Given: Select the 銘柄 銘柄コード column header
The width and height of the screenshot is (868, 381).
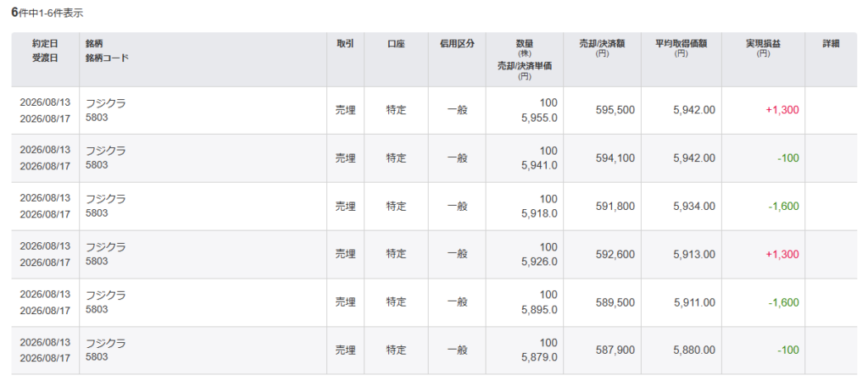Looking at the screenshot, I should coord(203,59).
